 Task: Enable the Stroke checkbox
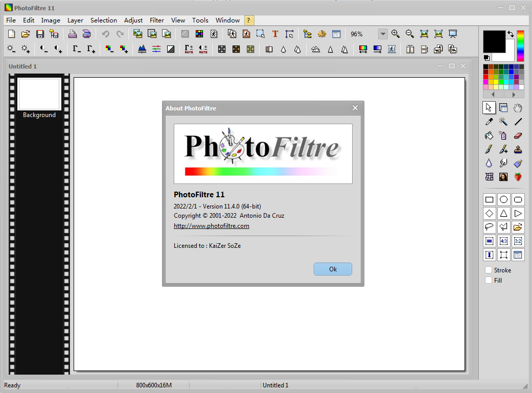[x=489, y=270]
